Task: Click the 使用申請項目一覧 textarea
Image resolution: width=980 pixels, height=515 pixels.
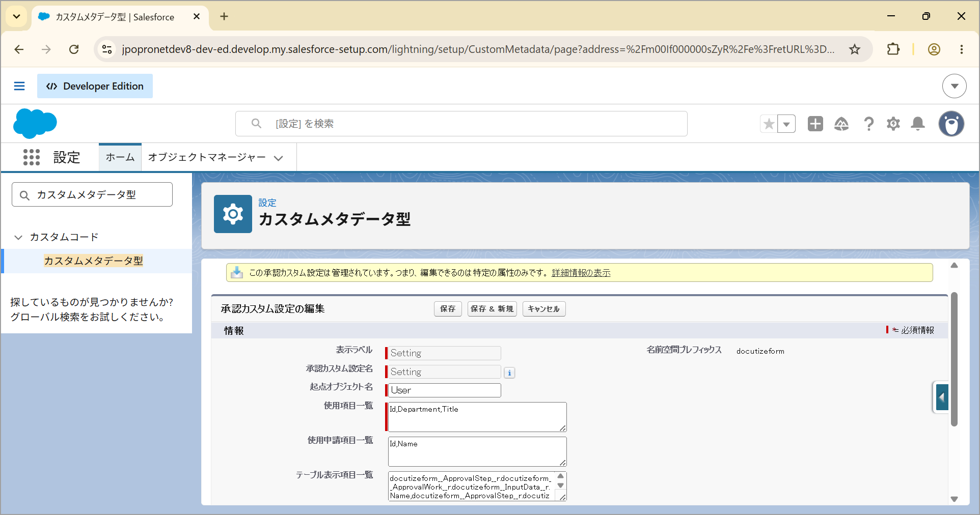Action: point(477,452)
